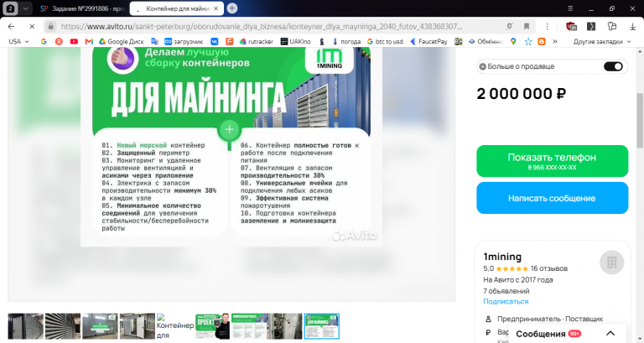Click the page vertical scrollbar
Screen dimensions: 644x343
coord(640,121)
